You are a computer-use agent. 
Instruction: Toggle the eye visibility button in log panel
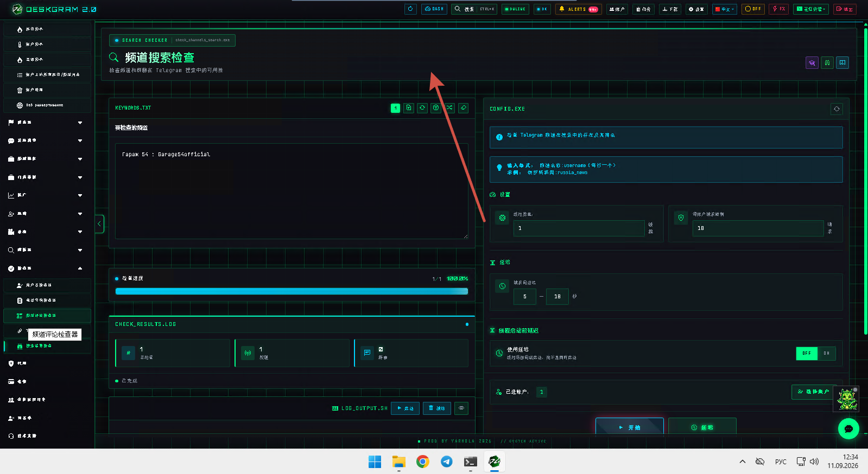pyautogui.click(x=461, y=408)
